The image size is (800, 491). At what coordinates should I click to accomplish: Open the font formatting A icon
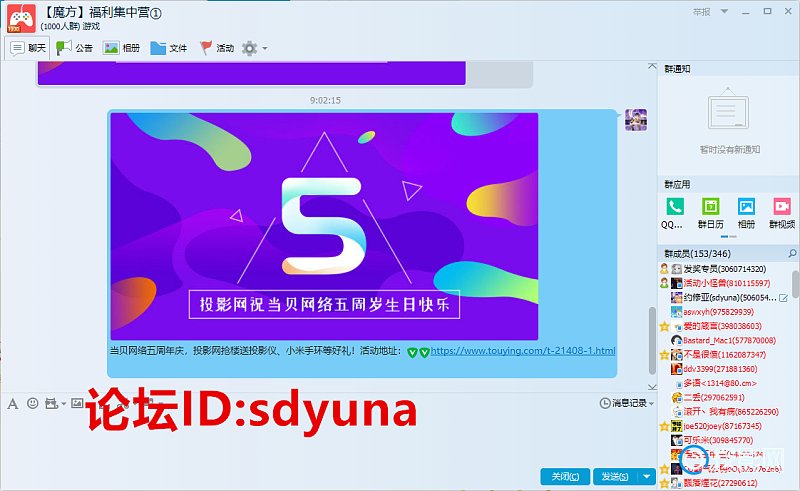13,404
